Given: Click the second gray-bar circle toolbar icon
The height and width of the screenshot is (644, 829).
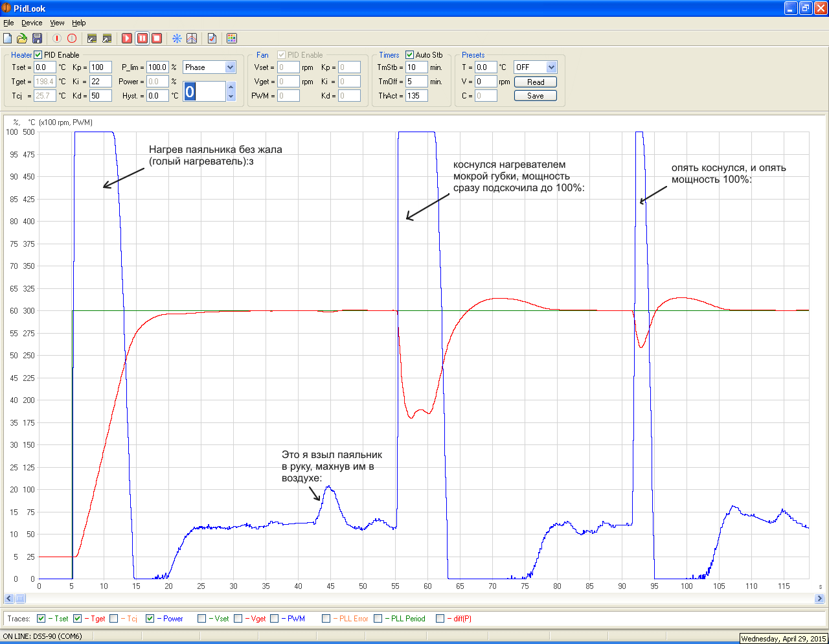Looking at the screenshot, I should click(72, 38).
